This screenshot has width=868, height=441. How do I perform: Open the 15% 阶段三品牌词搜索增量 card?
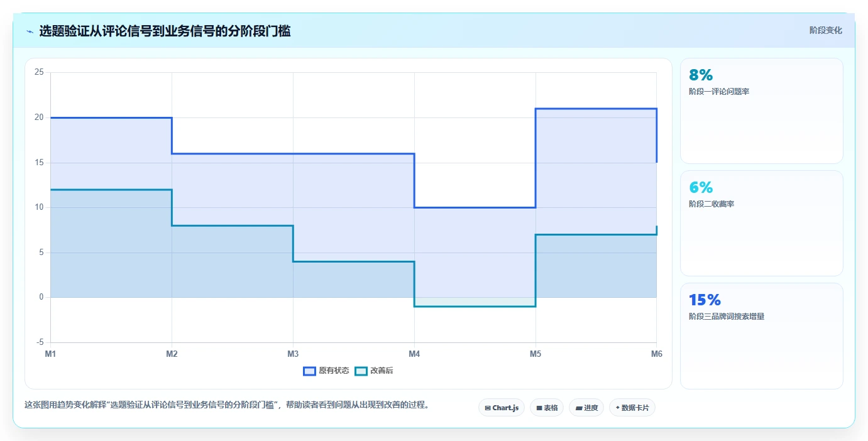[x=762, y=336]
